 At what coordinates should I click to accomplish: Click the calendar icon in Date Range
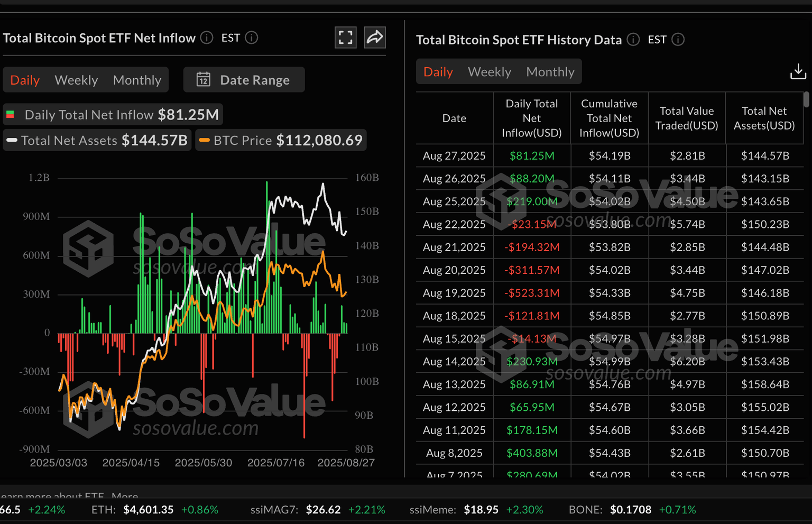point(204,79)
